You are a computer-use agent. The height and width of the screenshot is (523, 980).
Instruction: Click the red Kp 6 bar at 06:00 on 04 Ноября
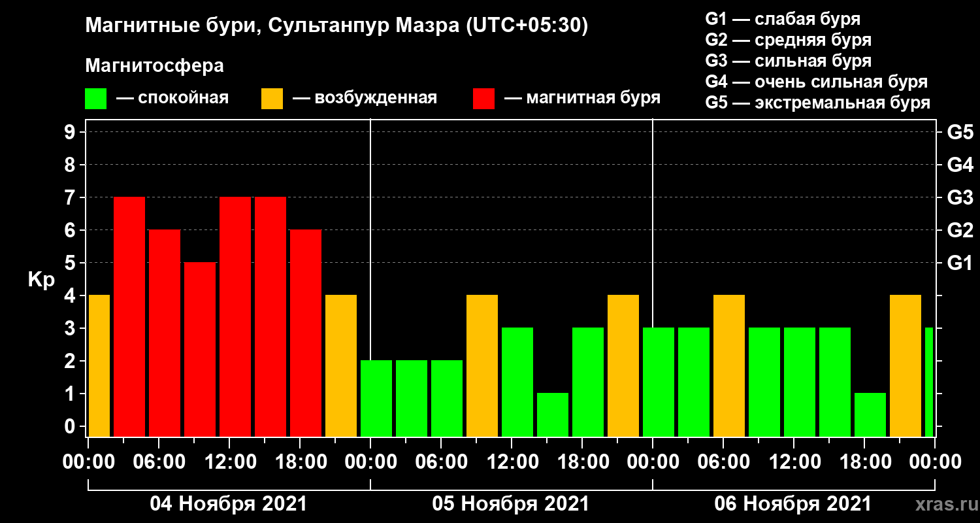[165, 333]
